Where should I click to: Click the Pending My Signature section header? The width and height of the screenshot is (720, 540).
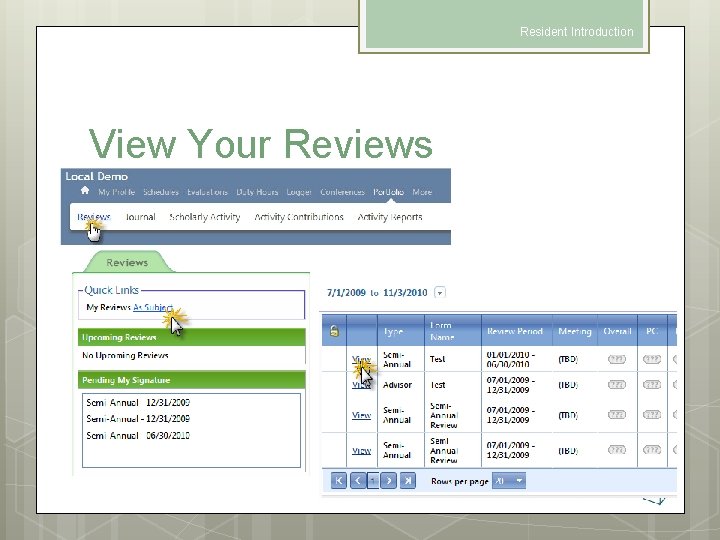pos(191,380)
